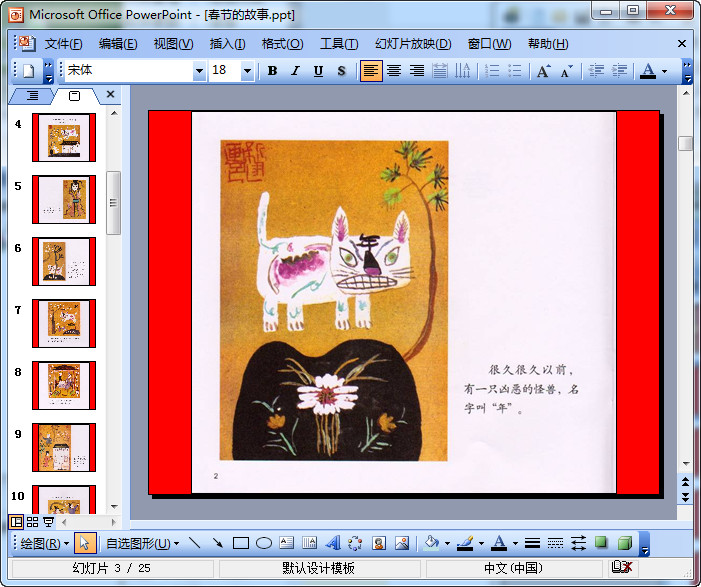Image resolution: width=701 pixels, height=587 pixels.
Task: Apply Fill Color paint bucket
Action: (x=431, y=544)
